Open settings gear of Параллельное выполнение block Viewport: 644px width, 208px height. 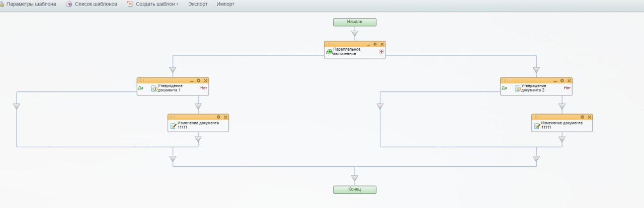click(x=375, y=44)
